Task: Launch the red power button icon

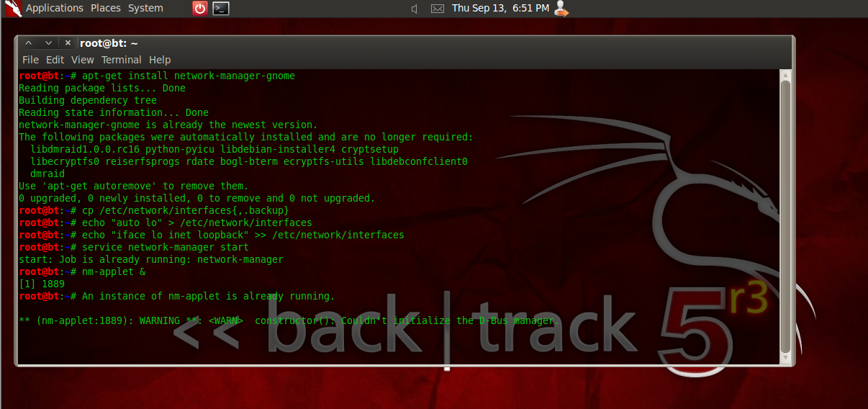Action: (200, 9)
